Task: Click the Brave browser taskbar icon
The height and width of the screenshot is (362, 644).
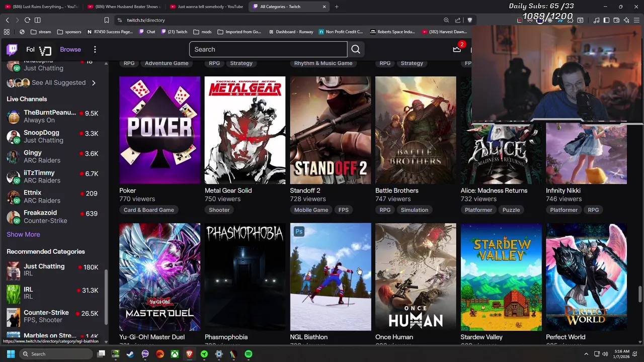Action: tap(189, 354)
